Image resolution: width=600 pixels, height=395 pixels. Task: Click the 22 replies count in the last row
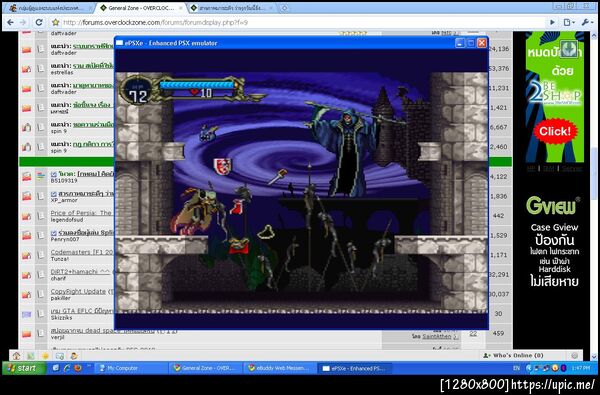click(473, 333)
